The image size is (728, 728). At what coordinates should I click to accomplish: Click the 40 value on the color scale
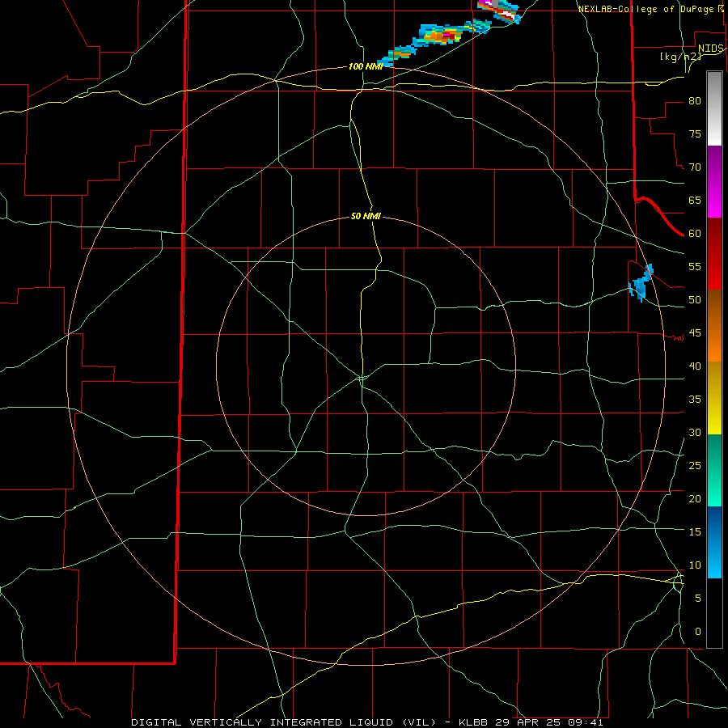click(x=695, y=366)
